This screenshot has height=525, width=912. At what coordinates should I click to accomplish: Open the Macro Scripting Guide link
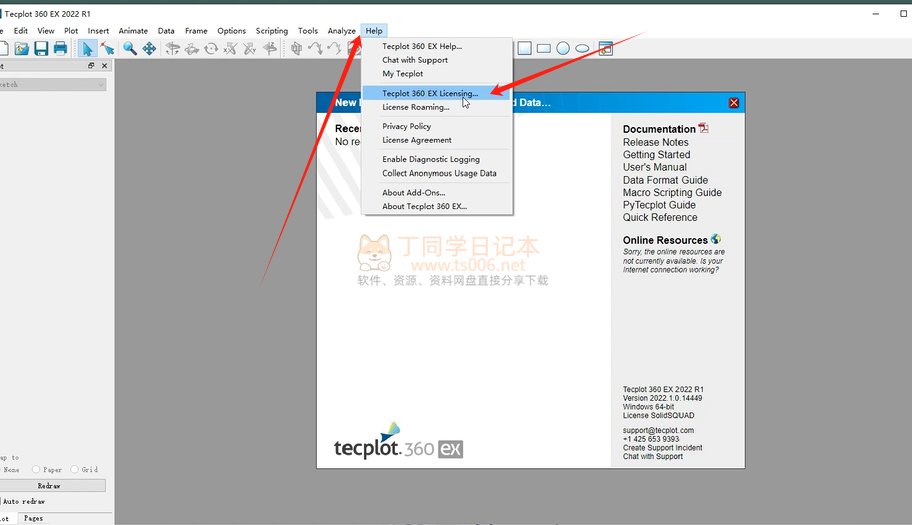pos(672,192)
